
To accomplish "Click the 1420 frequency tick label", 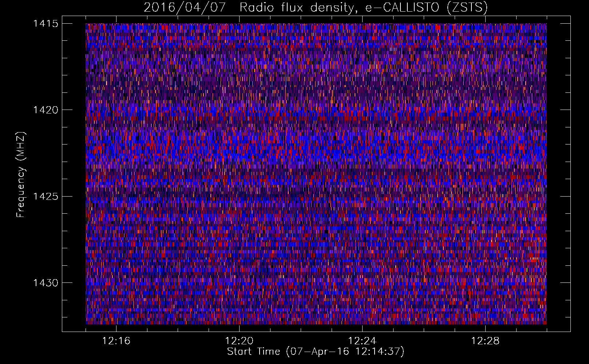I will (x=46, y=110).
